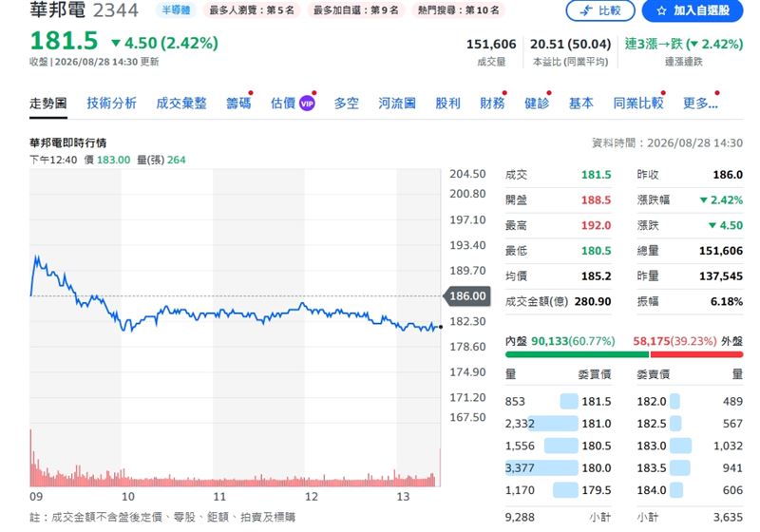Viewport: 760px width, 532px height.
Task: Click the purple VIP badge icon
Action: [x=307, y=104]
